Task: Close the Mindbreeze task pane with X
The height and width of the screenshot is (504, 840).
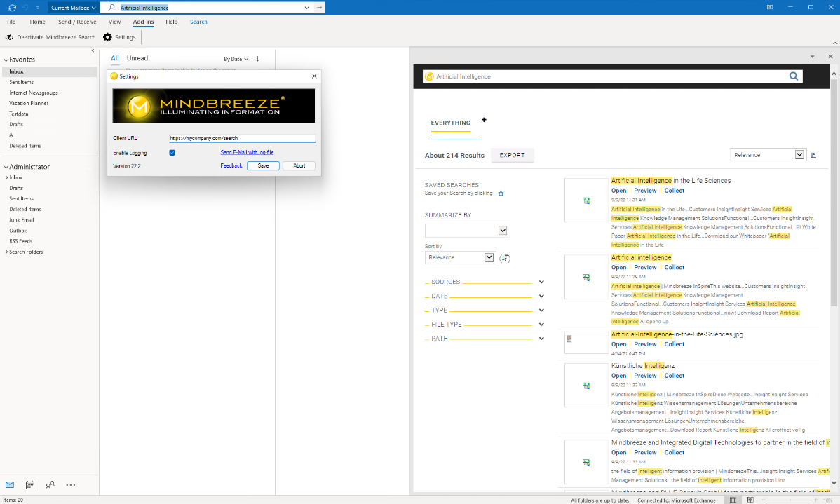Action: pyautogui.click(x=830, y=56)
